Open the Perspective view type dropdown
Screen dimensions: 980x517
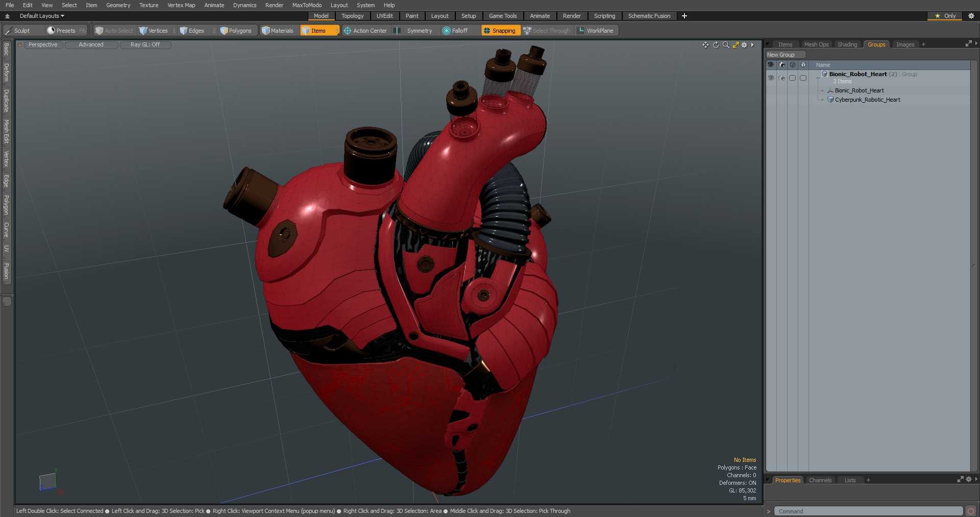pyautogui.click(x=43, y=45)
